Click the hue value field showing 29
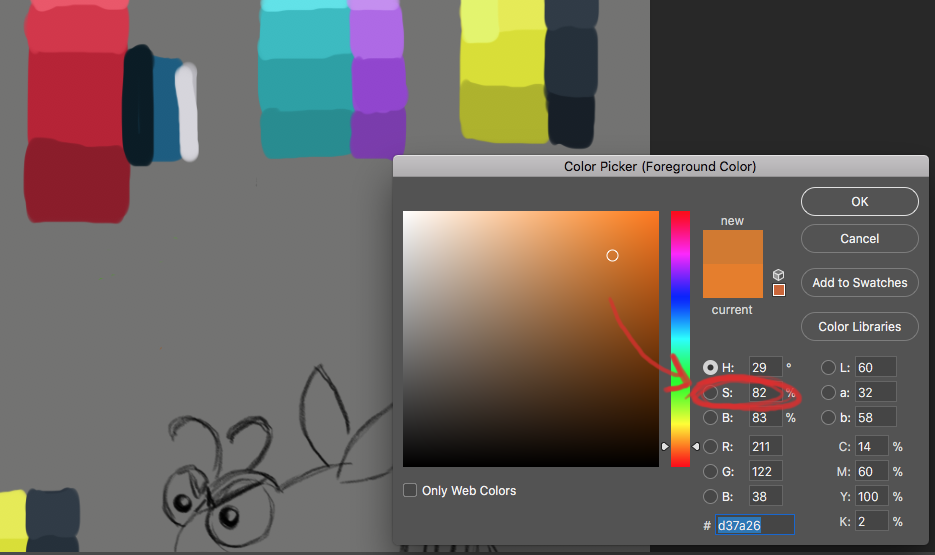 point(765,368)
